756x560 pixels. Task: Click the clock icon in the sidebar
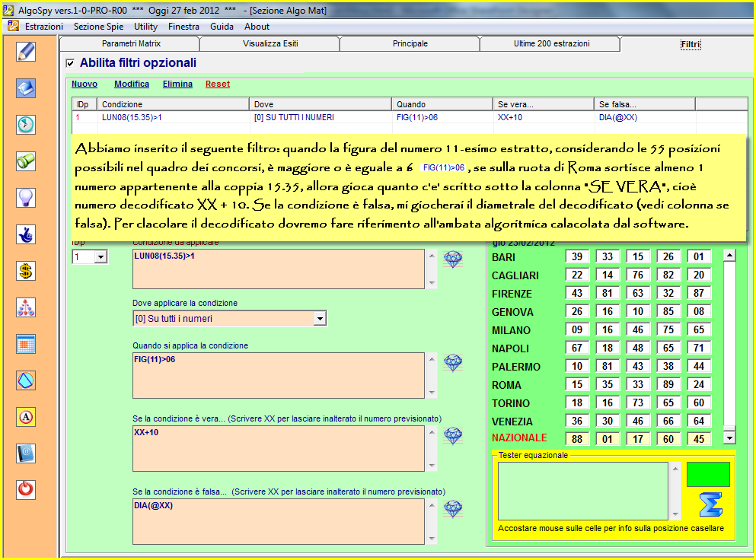coord(26,125)
